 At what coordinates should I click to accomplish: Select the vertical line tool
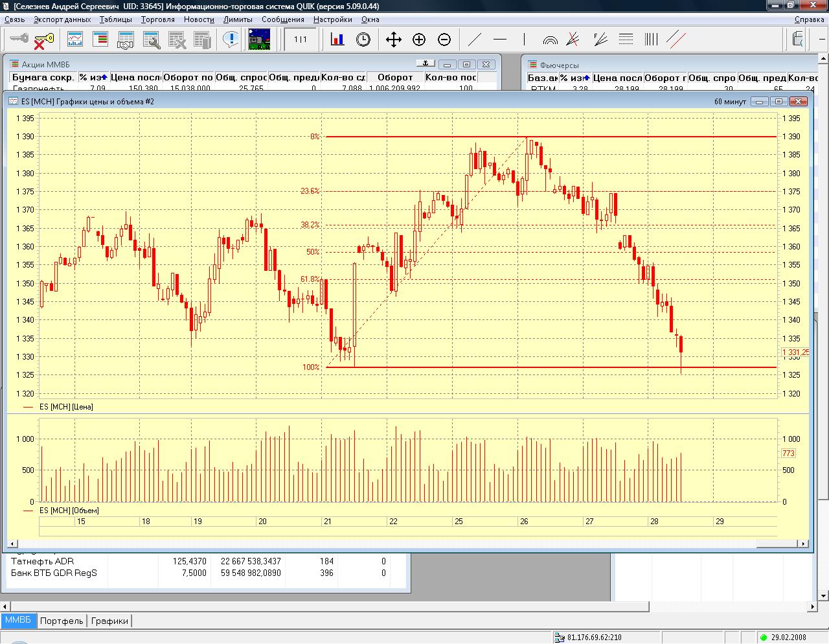[525, 40]
